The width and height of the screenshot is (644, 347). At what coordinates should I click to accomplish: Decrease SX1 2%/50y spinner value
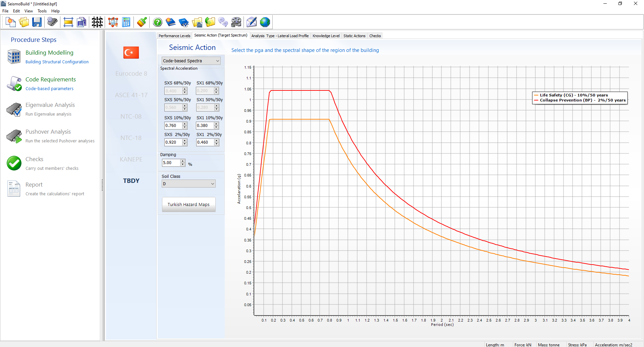217,144
